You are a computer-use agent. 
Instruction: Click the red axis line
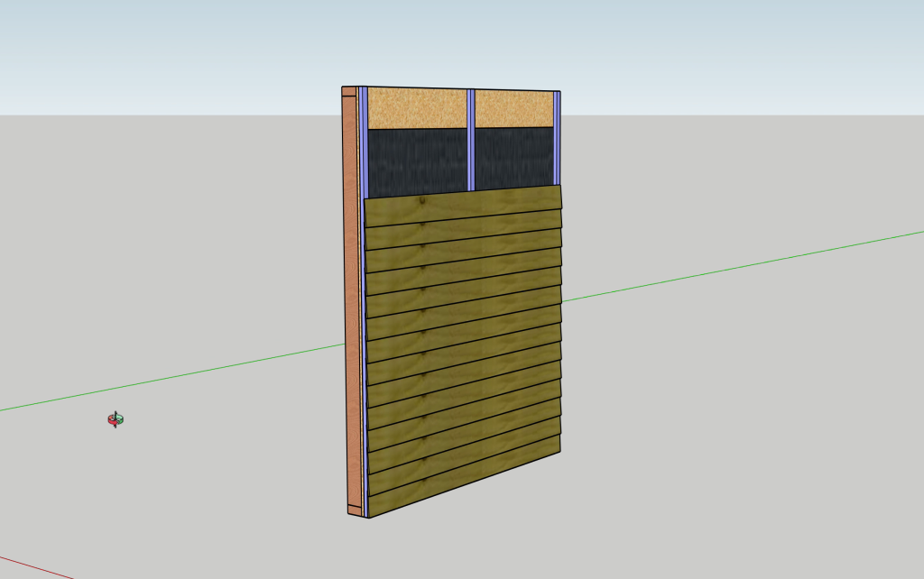[35, 566]
